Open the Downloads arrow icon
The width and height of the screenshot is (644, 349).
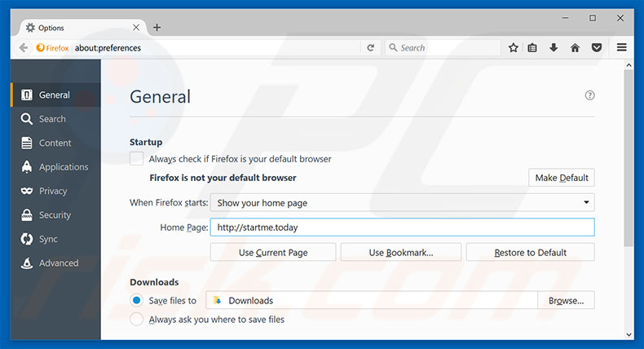tap(554, 48)
